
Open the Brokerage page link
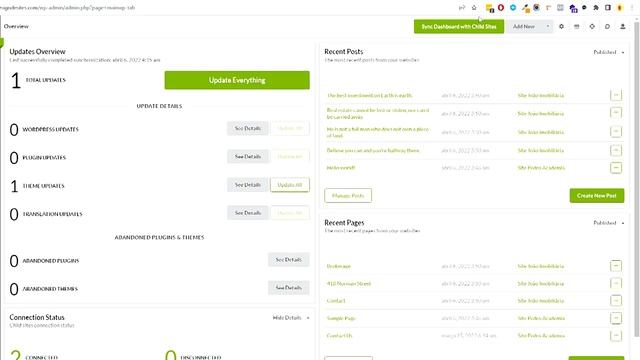pyautogui.click(x=338, y=266)
